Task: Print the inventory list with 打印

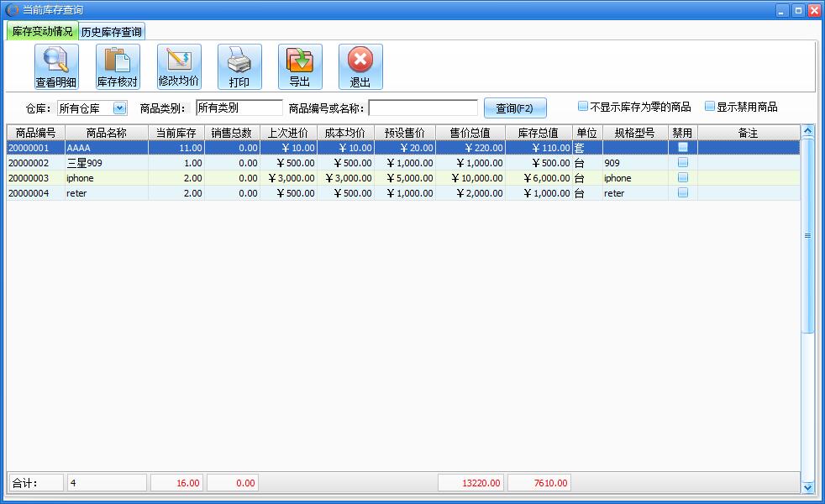Action: [239, 66]
